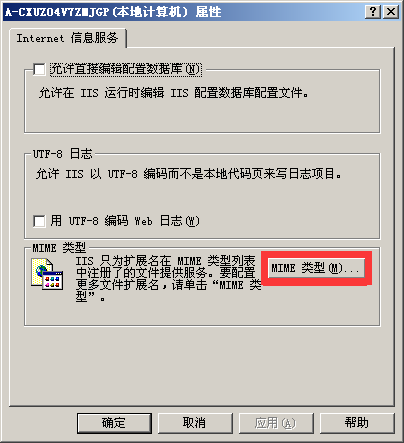Click the dialog title bar text 属性
This screenshot has width=404, height=443.
(208, 12)
